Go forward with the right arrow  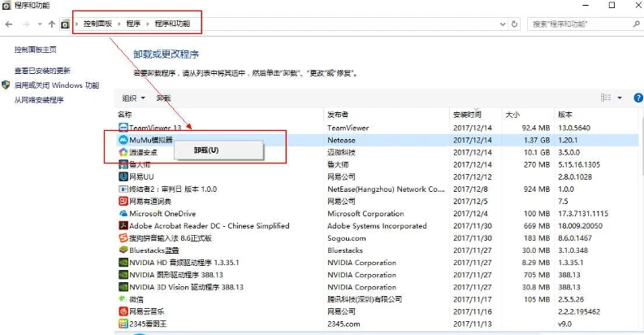click(x=26, y=24)
